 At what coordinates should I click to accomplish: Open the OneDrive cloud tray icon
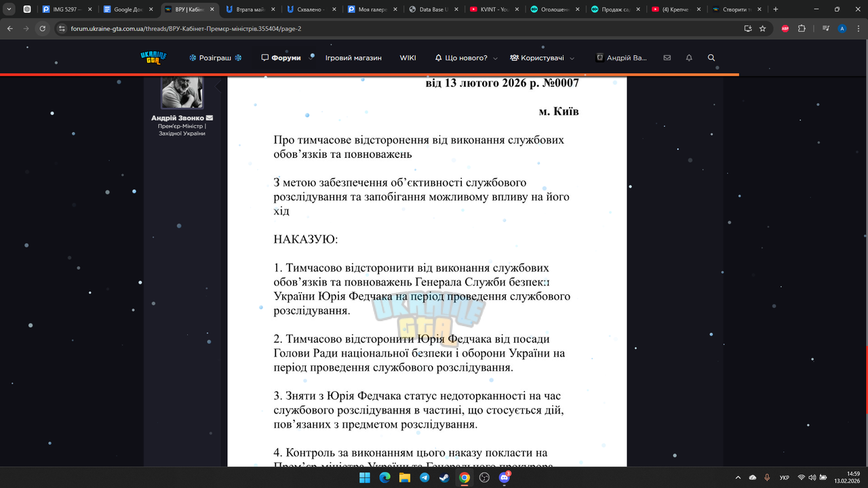click(x=753, y=478)
